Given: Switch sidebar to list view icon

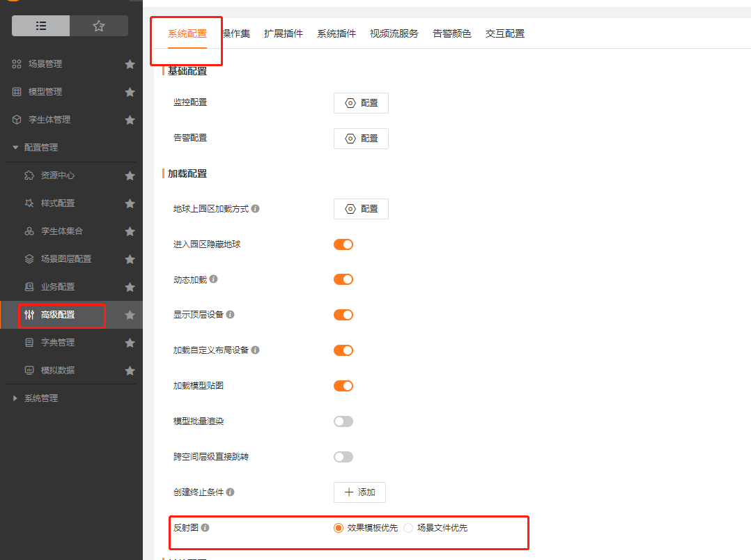Looking at the screenshot, I should [x=41, y=26].
